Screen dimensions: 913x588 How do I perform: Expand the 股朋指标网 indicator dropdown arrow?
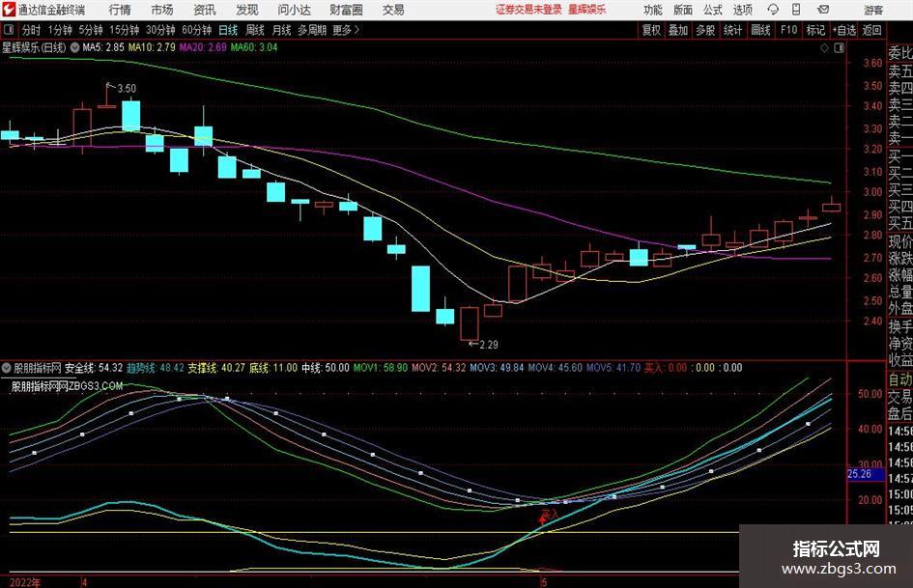[x=7, y=368]
